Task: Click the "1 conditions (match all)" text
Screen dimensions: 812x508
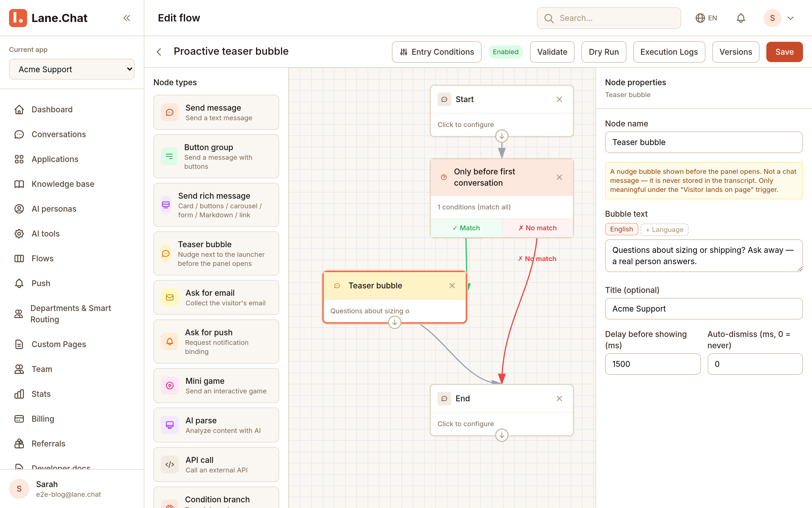Action: (x=474, y=207)
